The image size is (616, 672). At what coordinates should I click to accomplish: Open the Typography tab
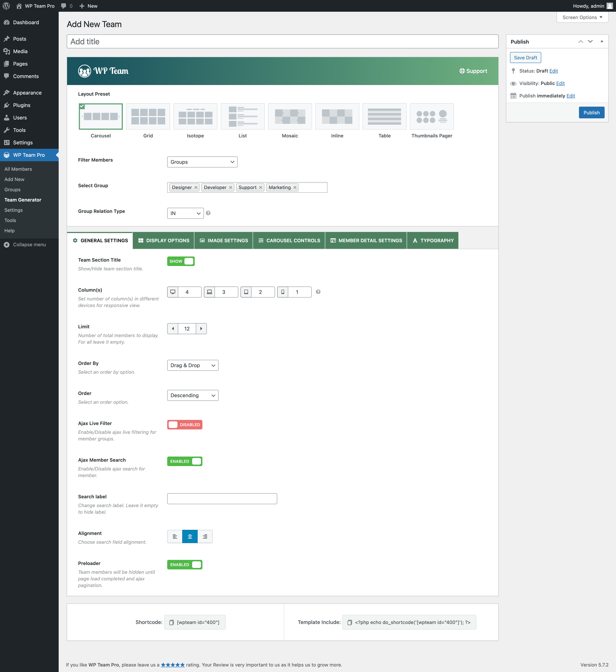[x=432, y=240]
